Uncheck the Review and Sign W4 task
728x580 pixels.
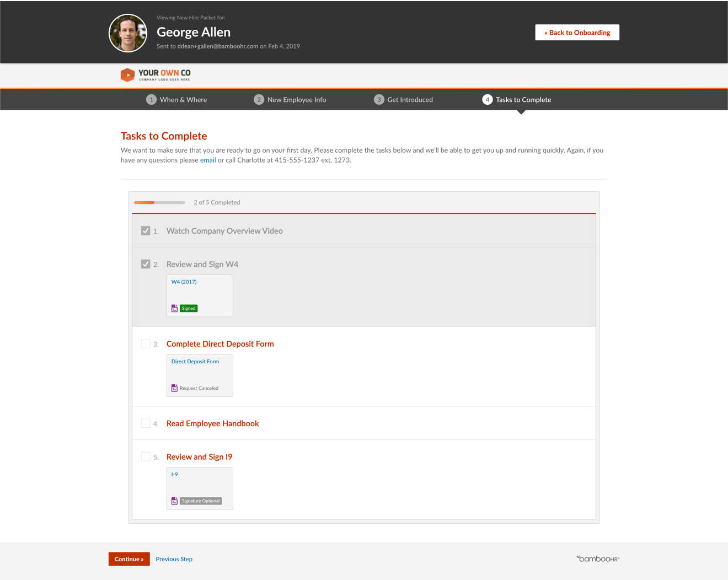pyautogui.click(x=146, y=264)
